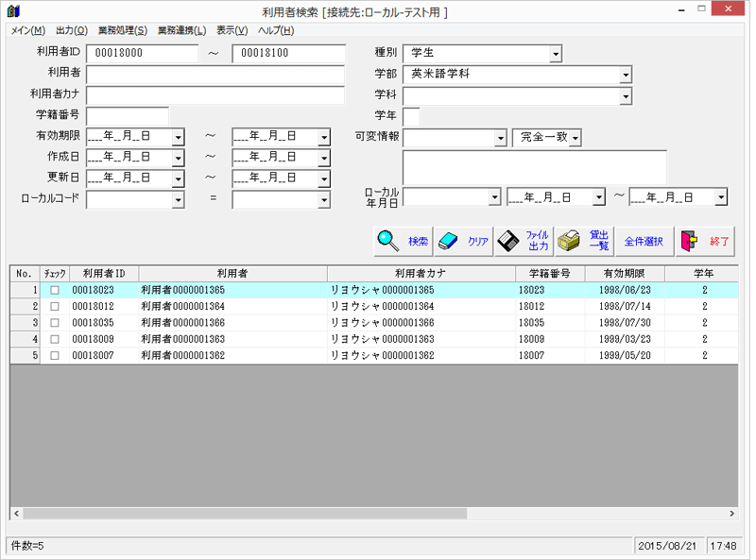Image resolution: width=756 pixels, height=560 pixels.
Task: Open the 有効期限 end date picker
Action: tap(324, 137)
